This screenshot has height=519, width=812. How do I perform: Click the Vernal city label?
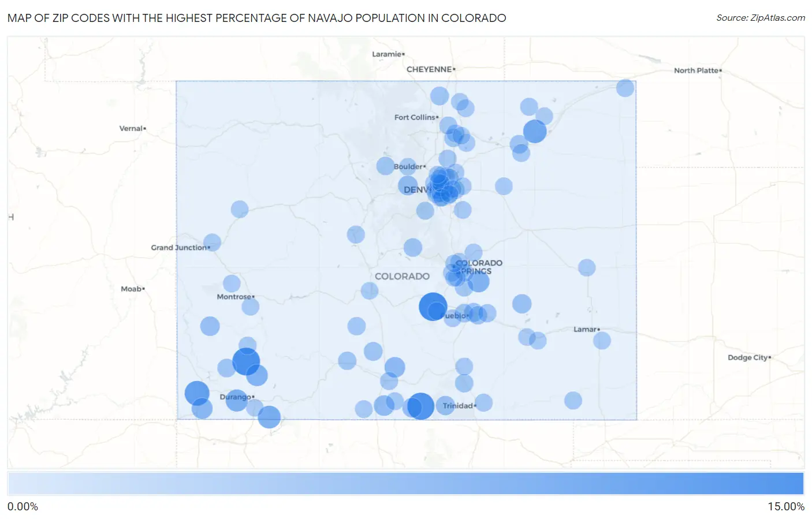pyautogui.click(x=132, y=128)
